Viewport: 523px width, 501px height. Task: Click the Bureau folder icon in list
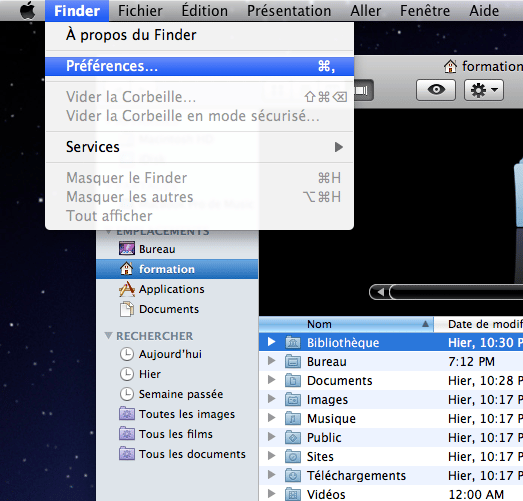click(x=293, y=361)
